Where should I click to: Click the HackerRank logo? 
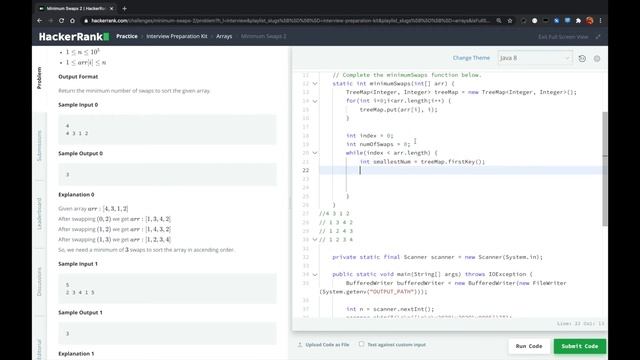pos(74,36)
